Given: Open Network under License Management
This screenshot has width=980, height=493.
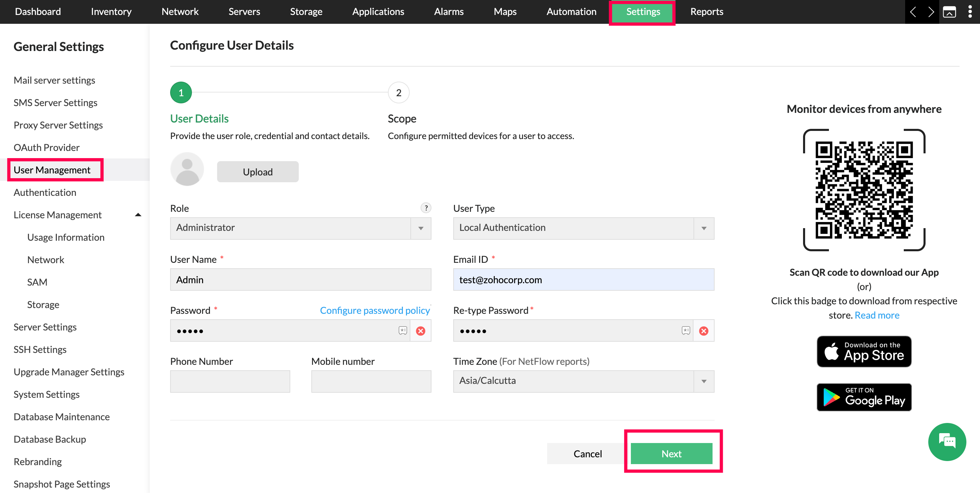Looking at the screenshot, I should coord(45,260).
